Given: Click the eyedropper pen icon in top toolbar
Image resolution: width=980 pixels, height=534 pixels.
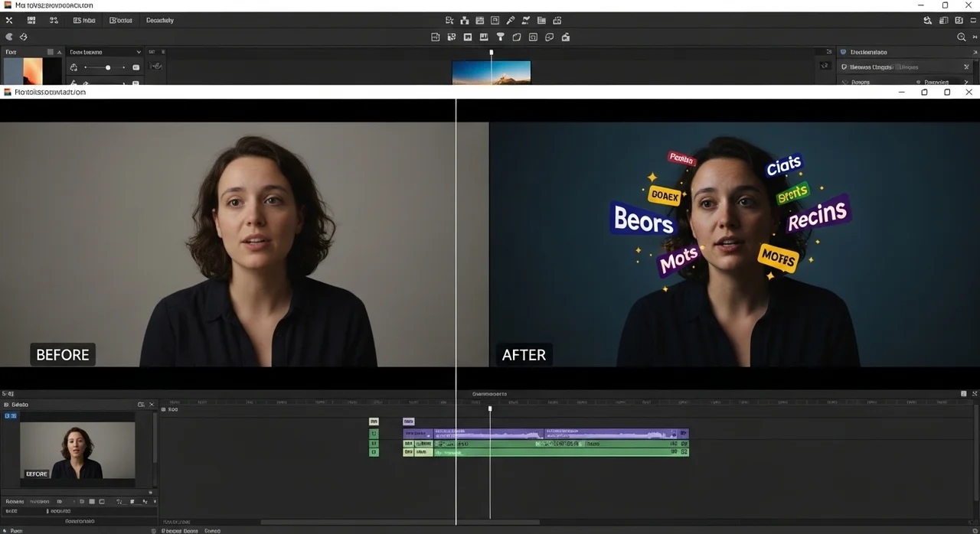Looking at the screenshot, I should click(510, 21).
